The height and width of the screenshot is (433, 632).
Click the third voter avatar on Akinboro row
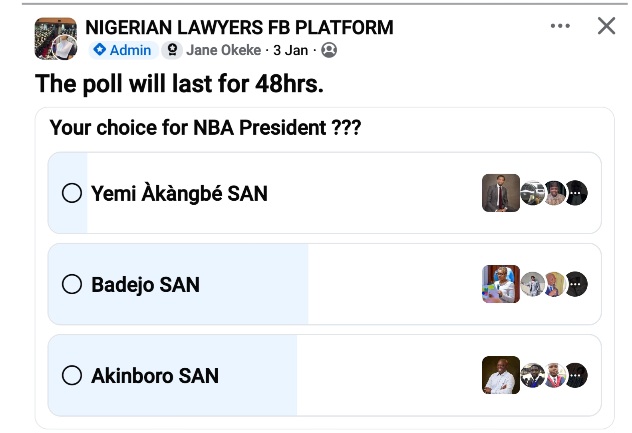(556, 376)
